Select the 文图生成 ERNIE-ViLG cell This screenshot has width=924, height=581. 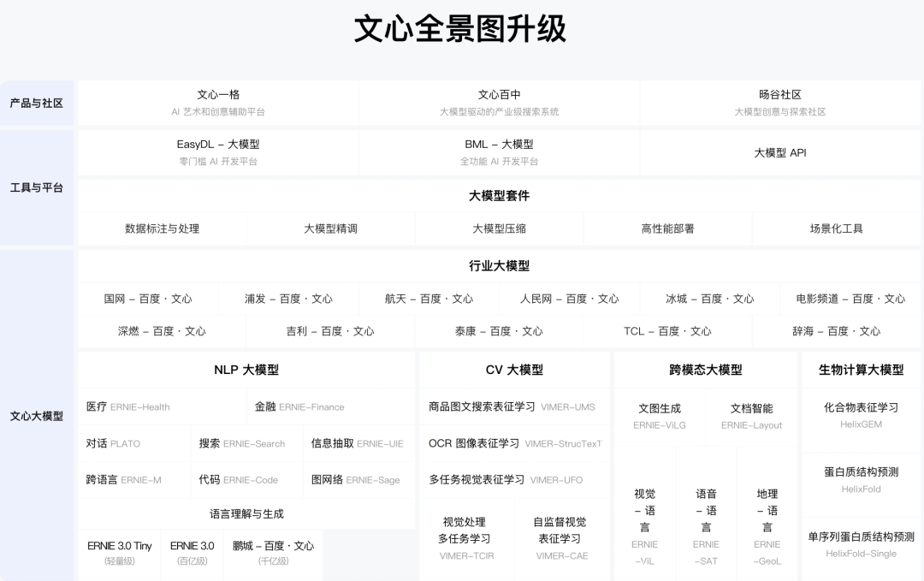(x=660, y=416)
